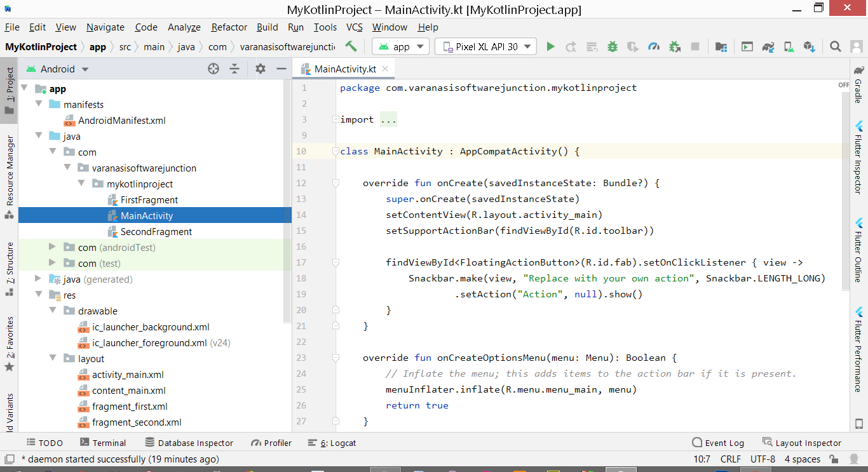Open the Refactor menu
This screenshot has height=472, width=868.
pyautogui.click(x=229, y=27)
